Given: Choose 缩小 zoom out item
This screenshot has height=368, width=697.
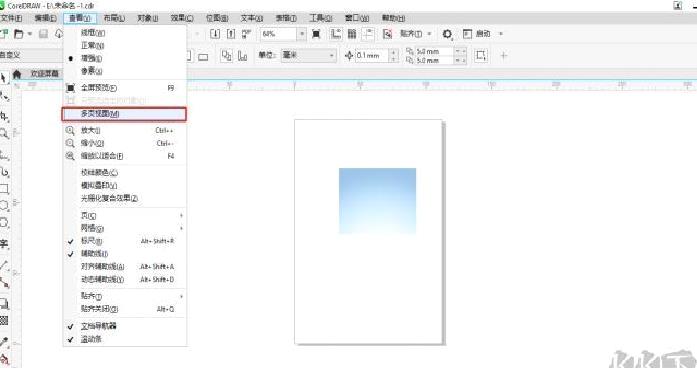Looking at the screenshot, I should coord(124,144).
